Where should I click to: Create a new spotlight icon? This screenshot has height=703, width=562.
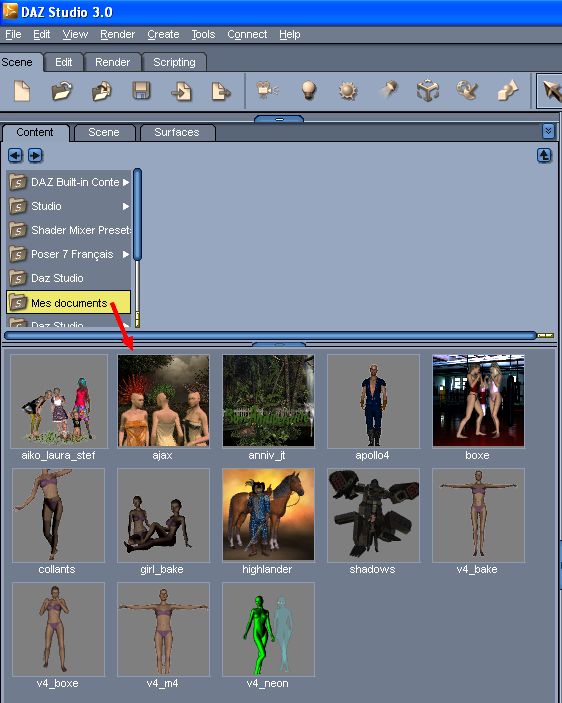388,90
